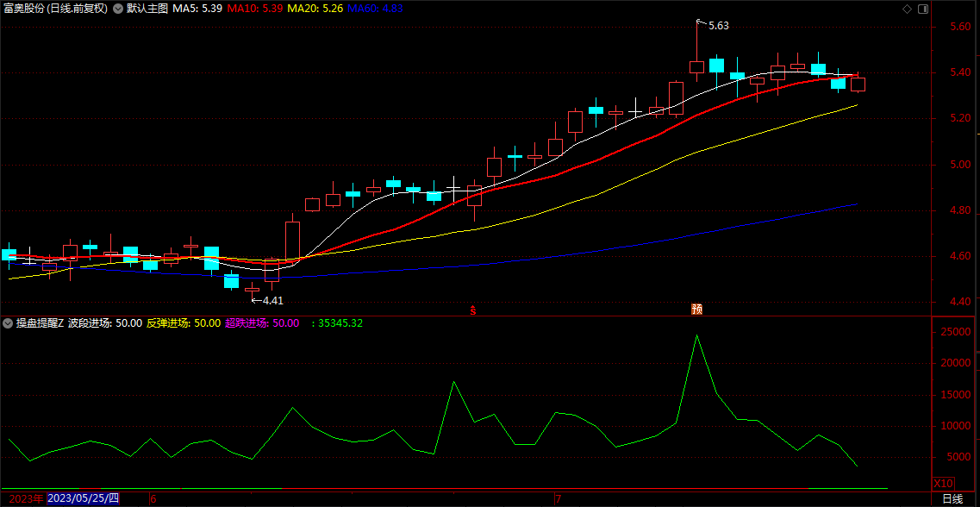Select the MA10: 5.39 label
Screen dimensions: 980x507
(254, 9)
